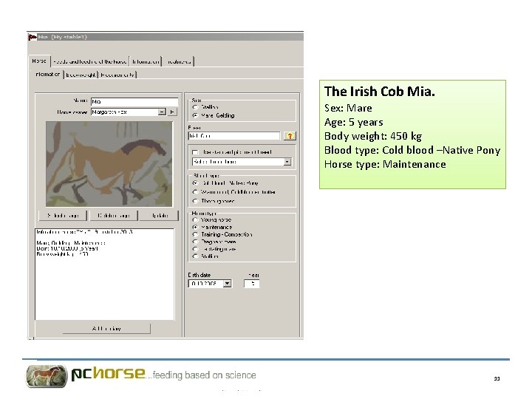Choose the Warmblood blood type option
The width and height of the screenshot is (532, 399).
[195, 191]
